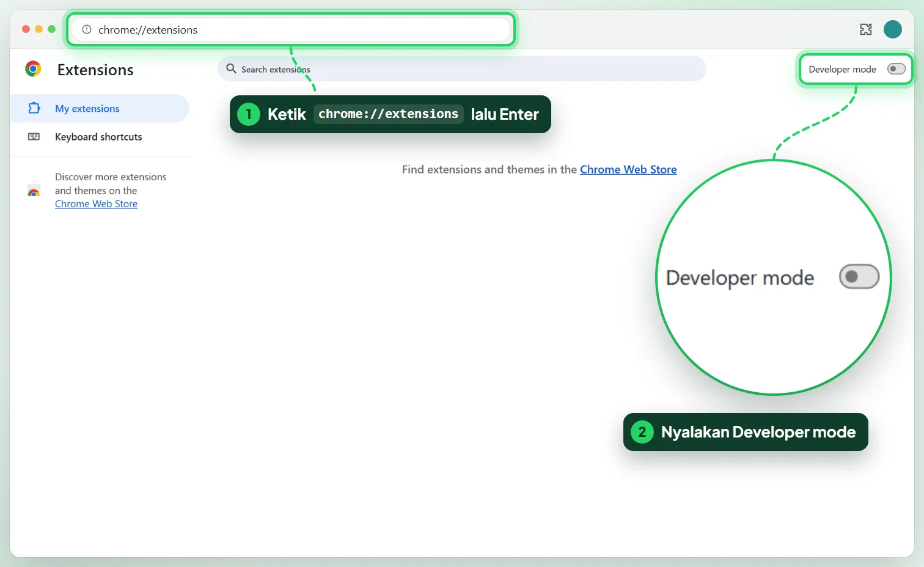Screen dimensions: 924x567
Task: Click the Extensions page heading
Action: tap(95, 70)
